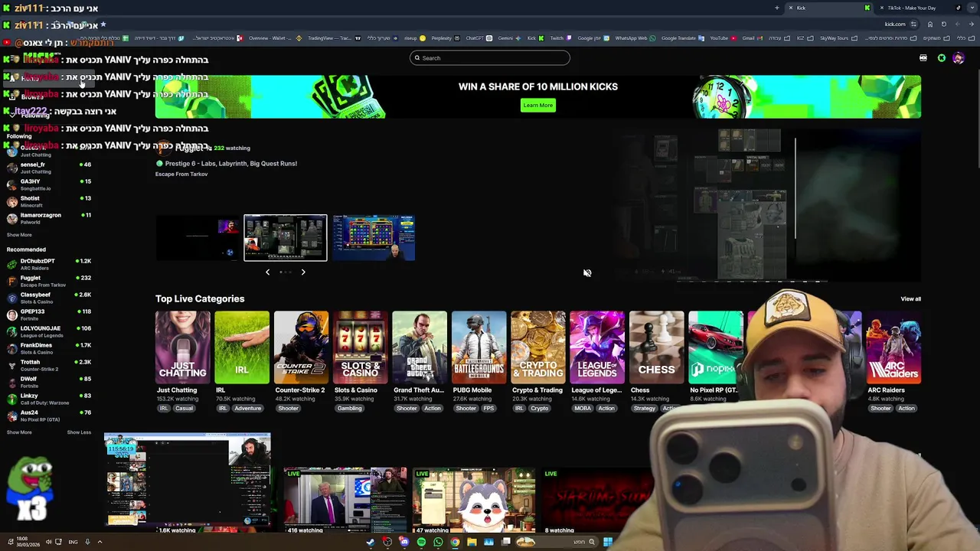Open a new browser tab with plus button
Image resolution: width=980 pixels, height=551 pixels.
[x=776, y=8]
